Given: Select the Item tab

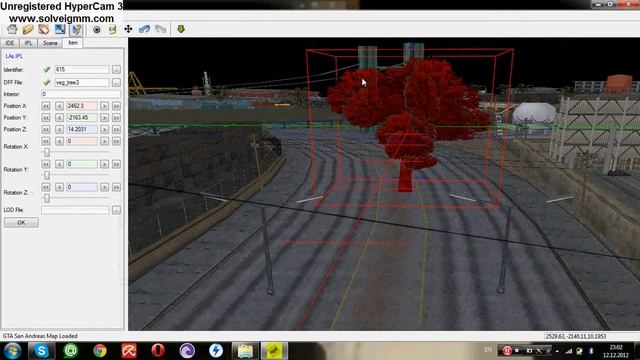Looking at the screenshot, I should tap(73, 42).
